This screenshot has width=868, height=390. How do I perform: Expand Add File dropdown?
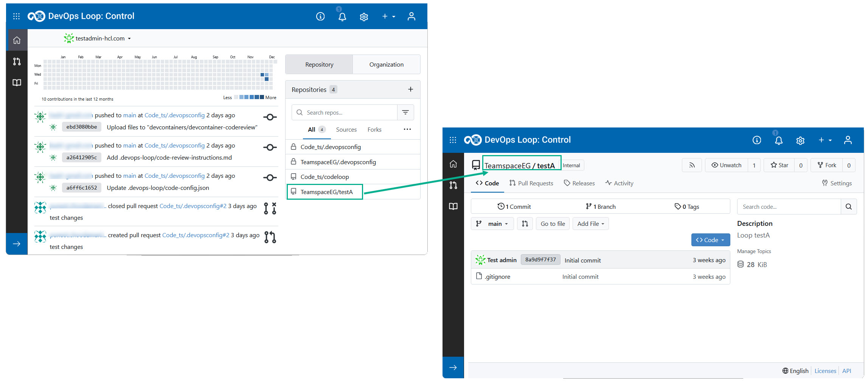tap(591, 224)
